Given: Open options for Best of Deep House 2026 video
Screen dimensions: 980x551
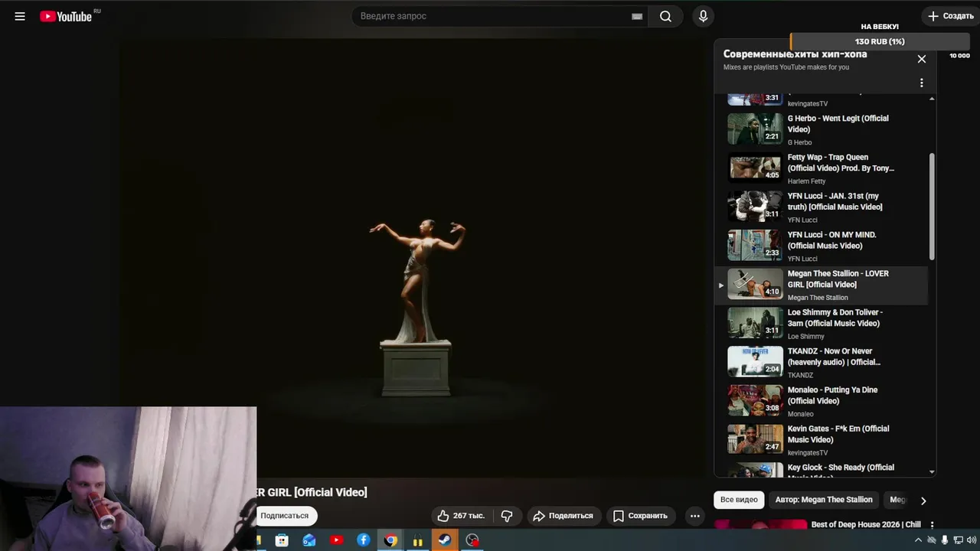Looking at the screenshot, I should pos(932,525).
